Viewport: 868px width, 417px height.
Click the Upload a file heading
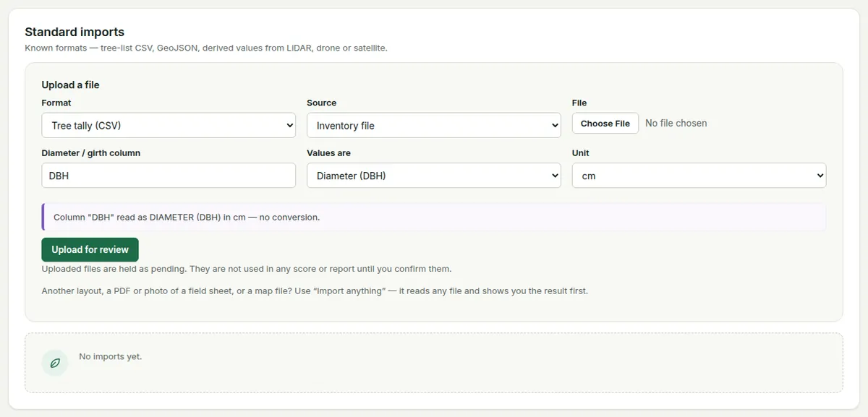tap(70, 85)
